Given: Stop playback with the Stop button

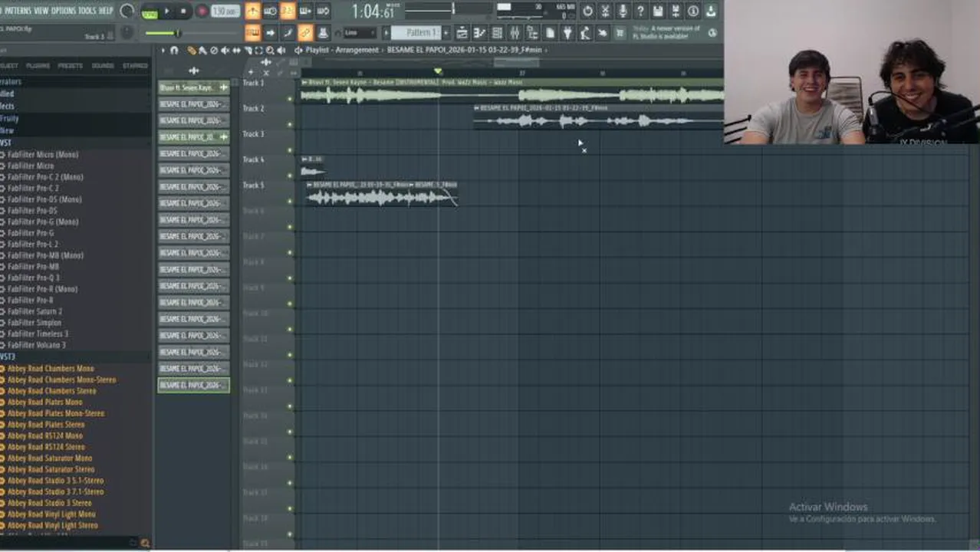Looking at the screenshot, I should [x=183, y=11].
